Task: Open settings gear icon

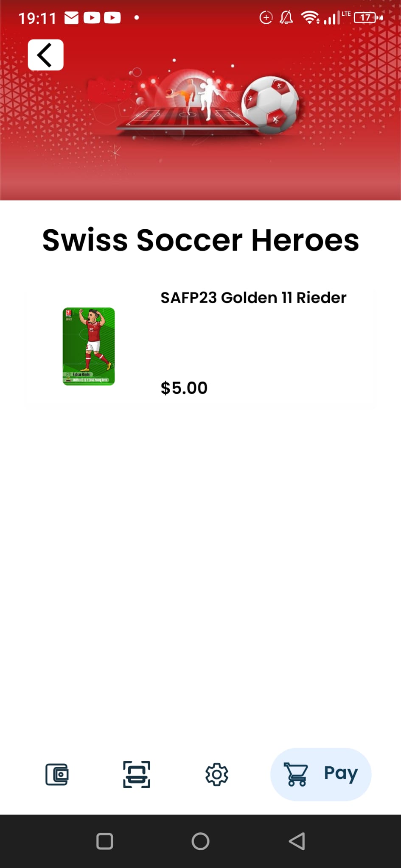Action: pyautogui.click(x=217, y=774)
